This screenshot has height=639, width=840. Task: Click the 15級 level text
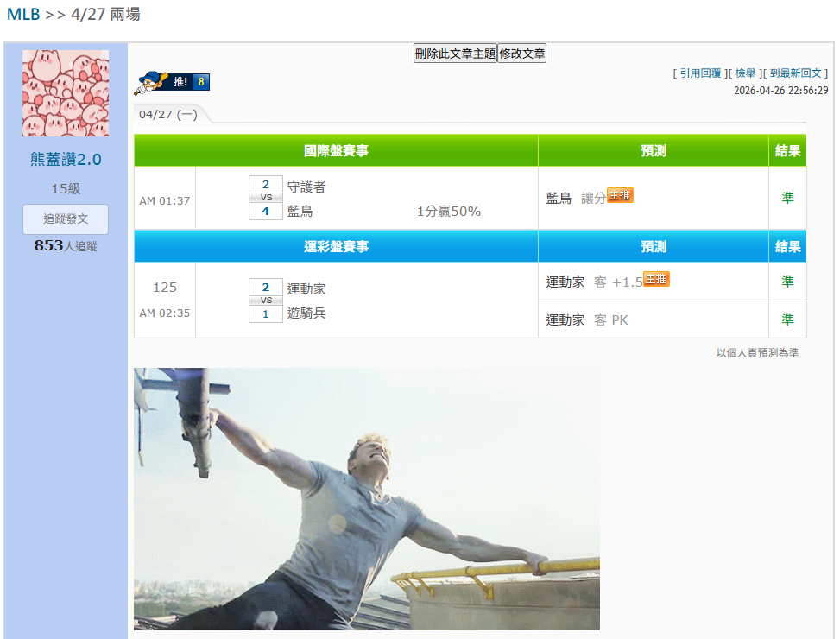coord(66,188)
